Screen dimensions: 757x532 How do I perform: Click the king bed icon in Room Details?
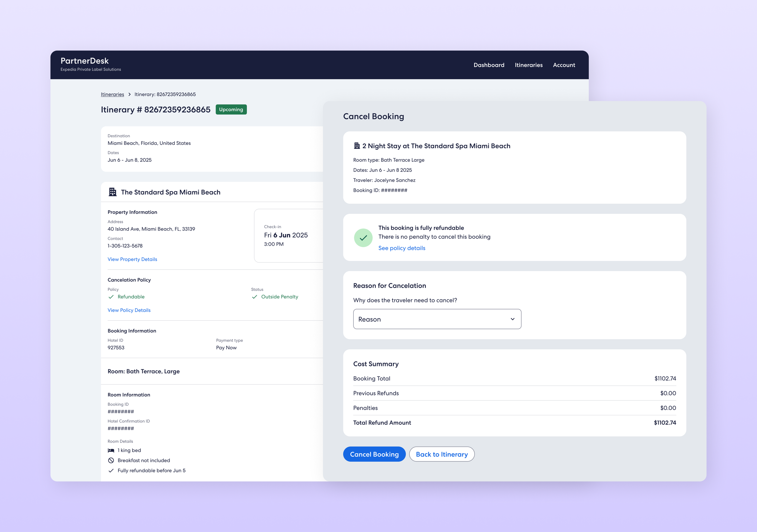(x=111, y=450)
